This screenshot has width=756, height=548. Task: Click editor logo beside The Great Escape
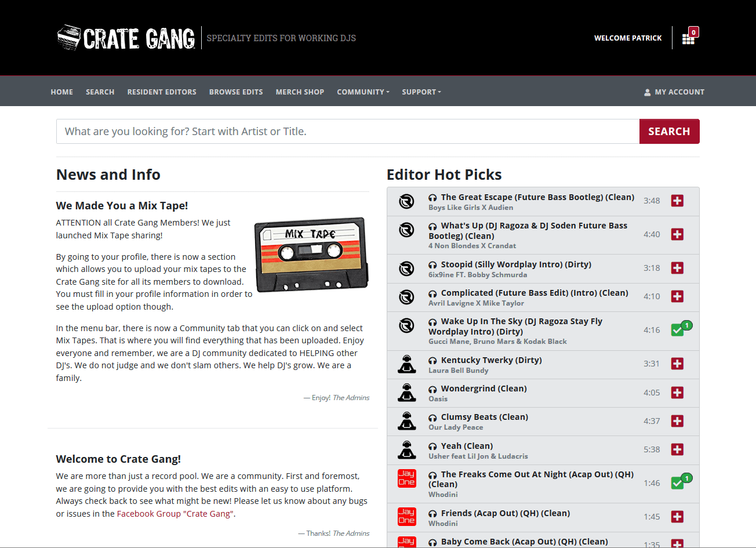[x=406, y=201]
